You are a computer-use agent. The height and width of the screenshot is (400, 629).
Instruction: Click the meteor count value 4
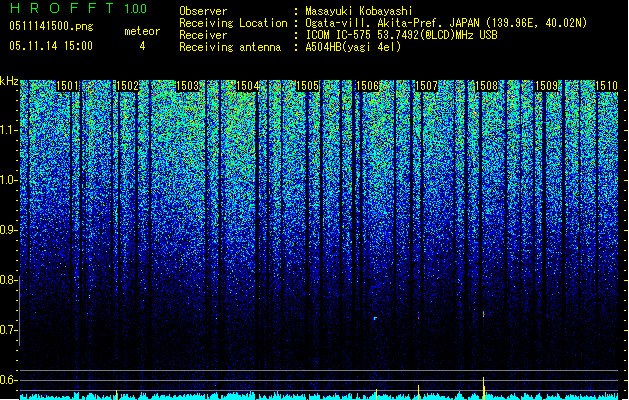[x=142, y=46]
